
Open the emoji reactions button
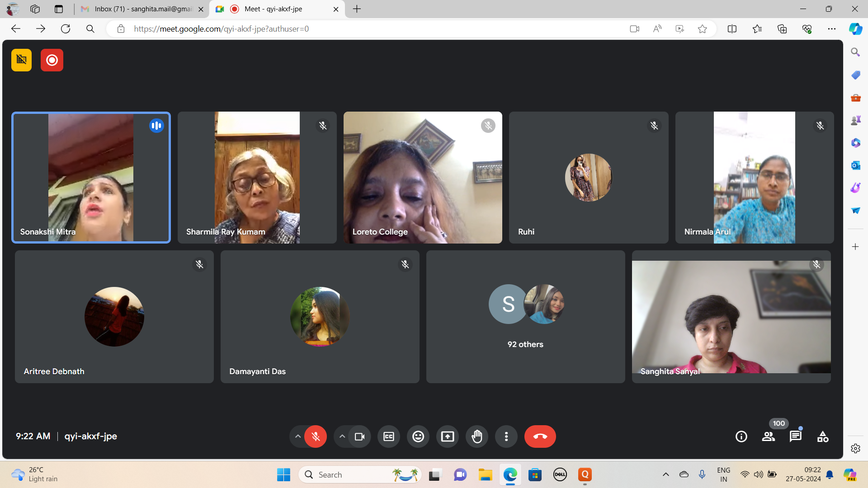point(418,436)
